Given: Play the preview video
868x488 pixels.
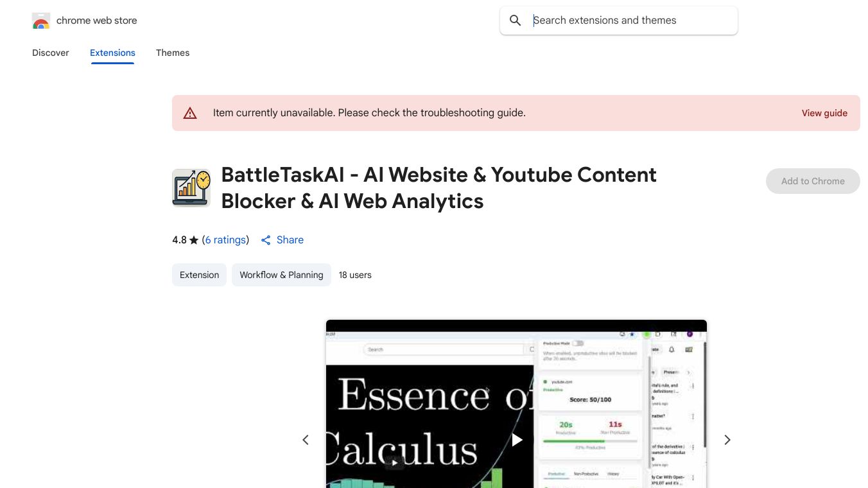Looking at the screenshot, I should click(x=517, y=440).
